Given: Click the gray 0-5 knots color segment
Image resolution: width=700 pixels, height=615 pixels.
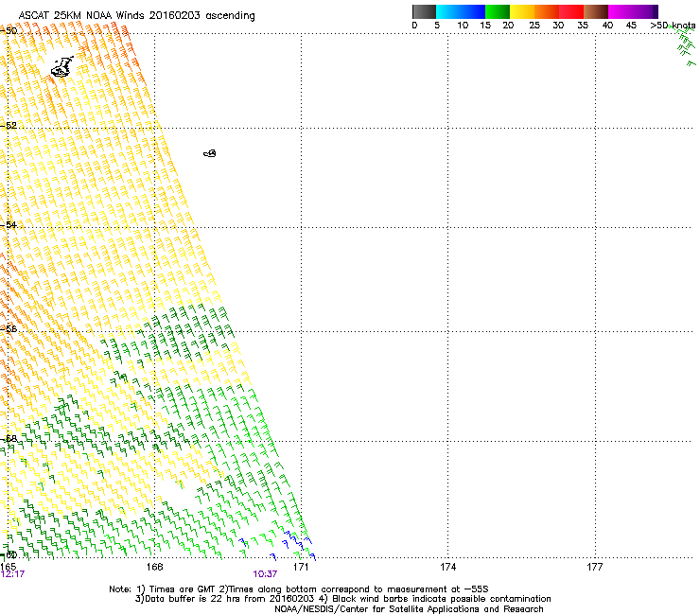Looking at the screenshot, I should (424, 11).
